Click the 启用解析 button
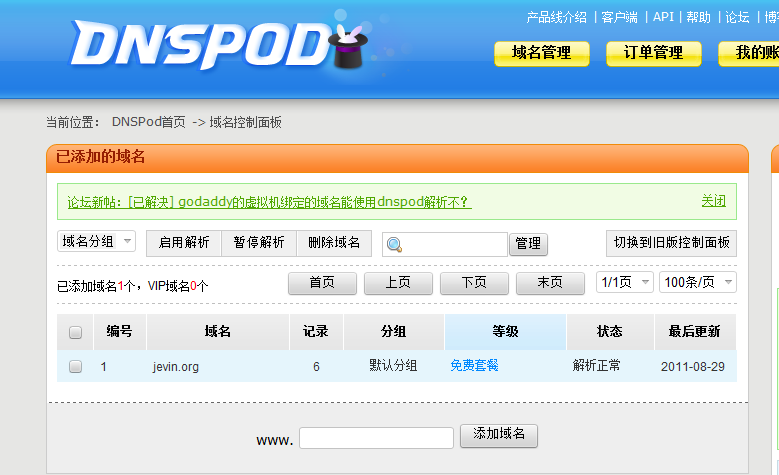Viewport: 779px width, 475px height. pos(184,242)
